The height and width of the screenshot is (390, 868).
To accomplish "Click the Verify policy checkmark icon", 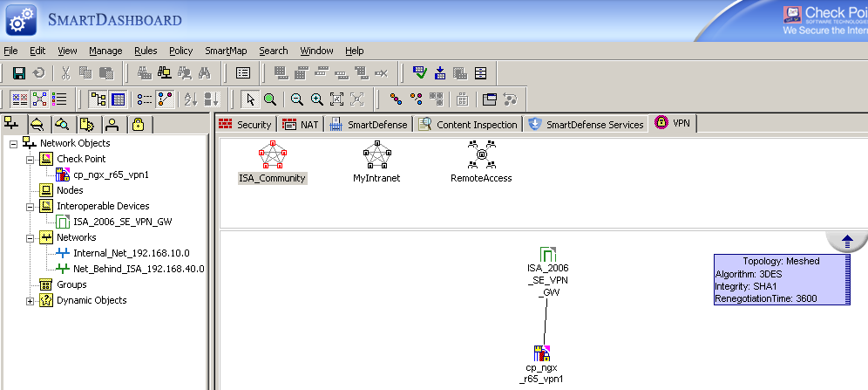I will point(420,72).
